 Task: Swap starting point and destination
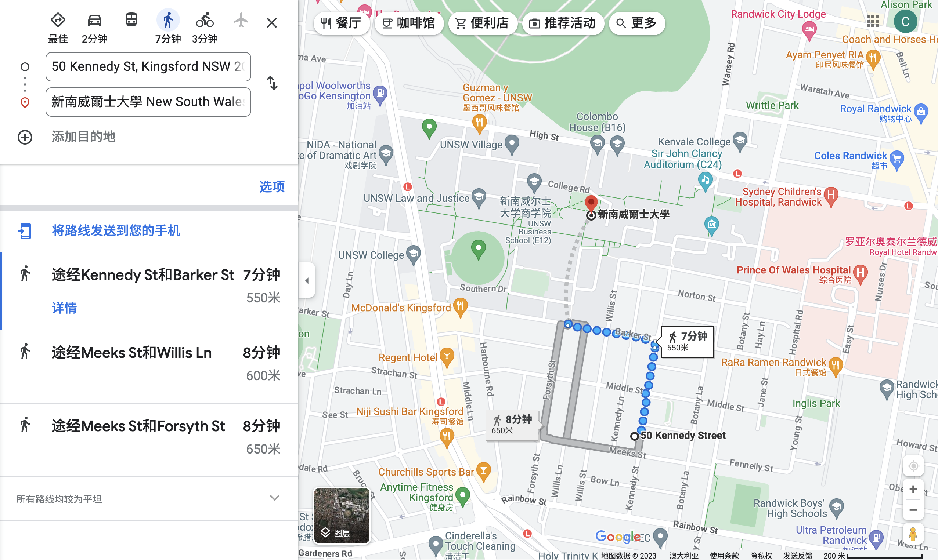click(272, 83)
